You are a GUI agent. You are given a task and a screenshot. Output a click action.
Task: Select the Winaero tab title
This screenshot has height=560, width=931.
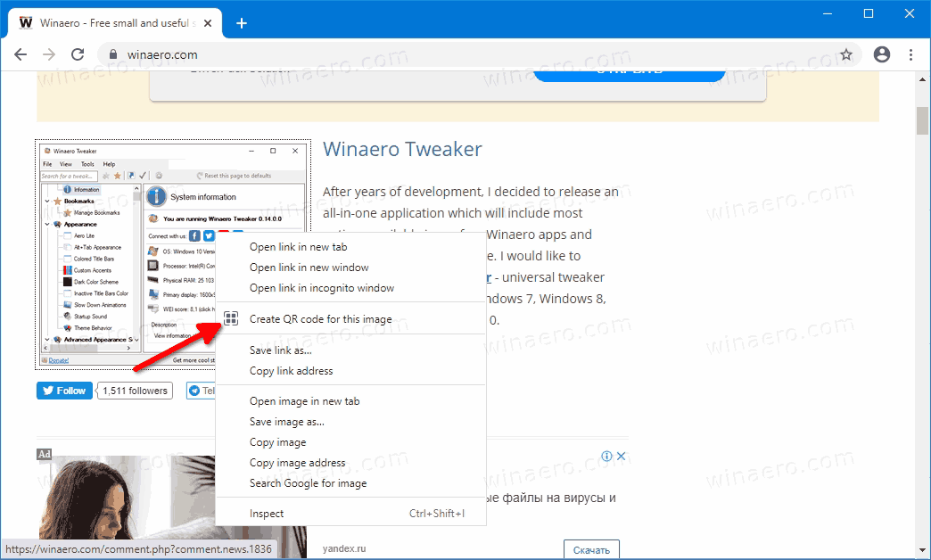point(118,23)
